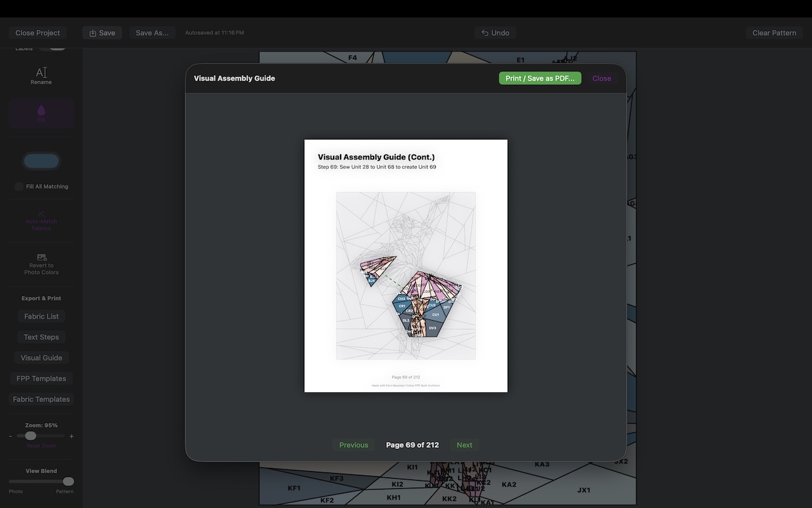
Task: Click the Undo arrow button
Action: coord(495,33)
